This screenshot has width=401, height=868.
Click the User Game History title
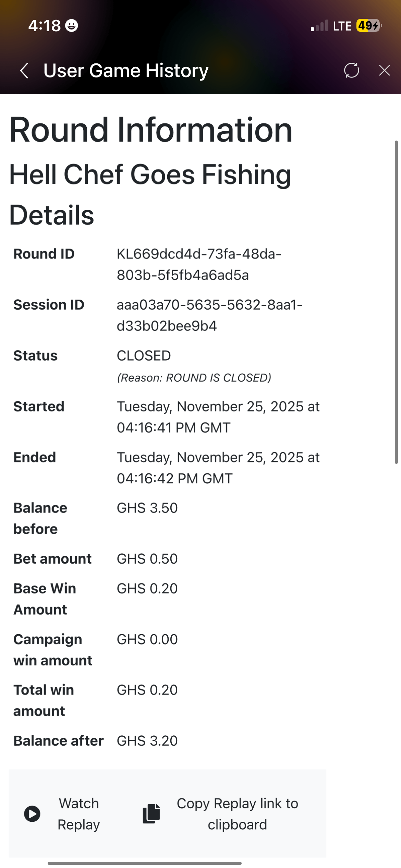[x=126, y=71]
